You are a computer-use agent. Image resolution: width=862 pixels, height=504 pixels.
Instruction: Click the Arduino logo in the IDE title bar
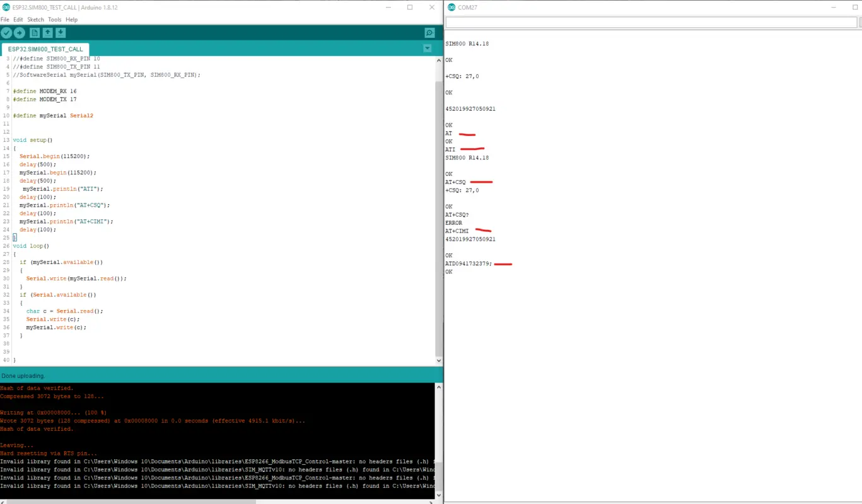6,8
